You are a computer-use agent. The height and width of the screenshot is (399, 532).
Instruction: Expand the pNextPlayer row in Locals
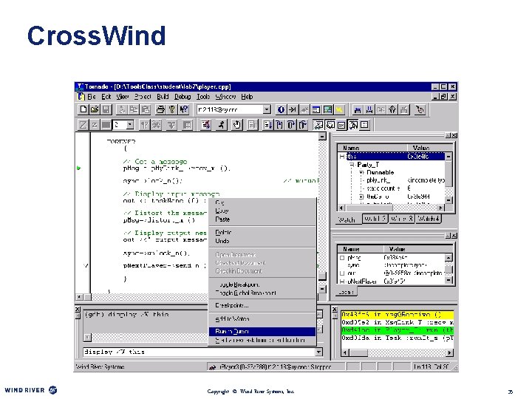pyautogui.click(x=342, y=282)
